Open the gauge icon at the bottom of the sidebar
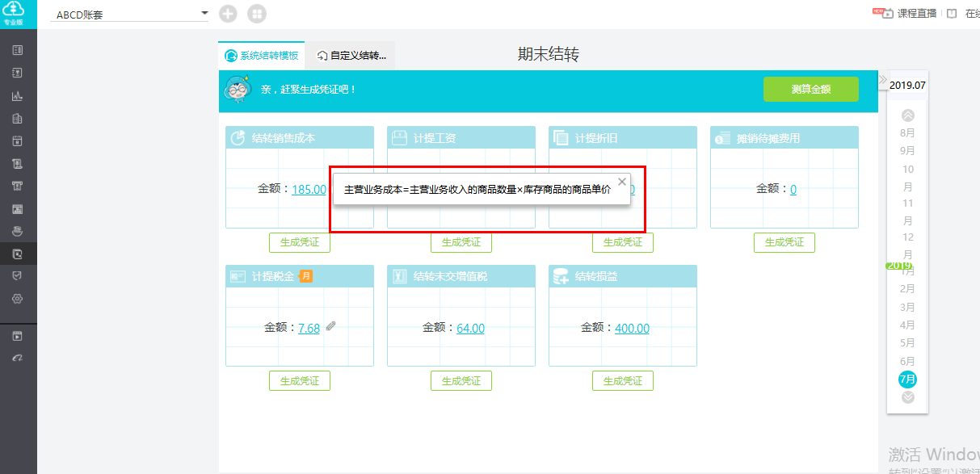 [x=18, y=358]
